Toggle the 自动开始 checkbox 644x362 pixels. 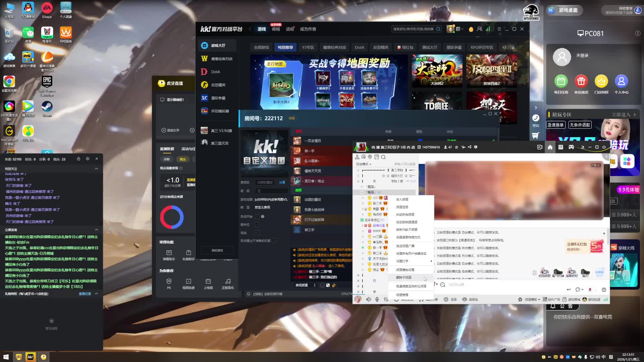pyautogui.click(x=257, y=217)
